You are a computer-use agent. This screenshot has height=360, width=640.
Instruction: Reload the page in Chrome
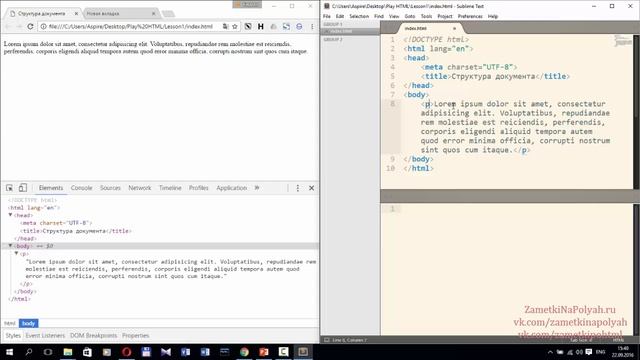pos(30,27)
